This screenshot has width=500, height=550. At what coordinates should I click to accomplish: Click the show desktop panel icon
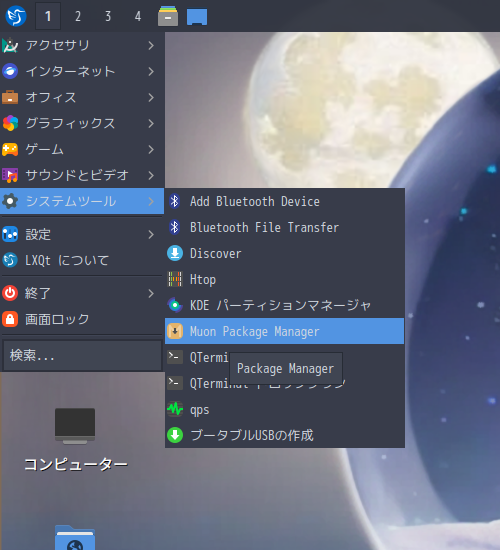[x=197, y=17]
